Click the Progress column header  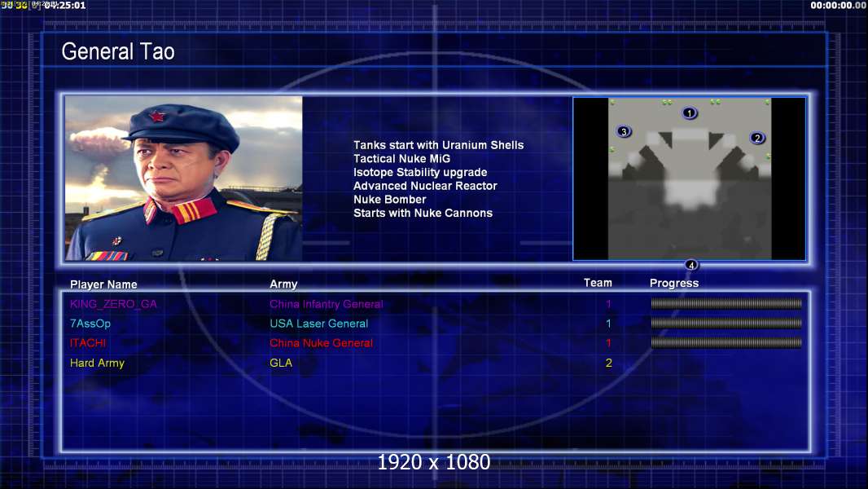tap(674, 283)
